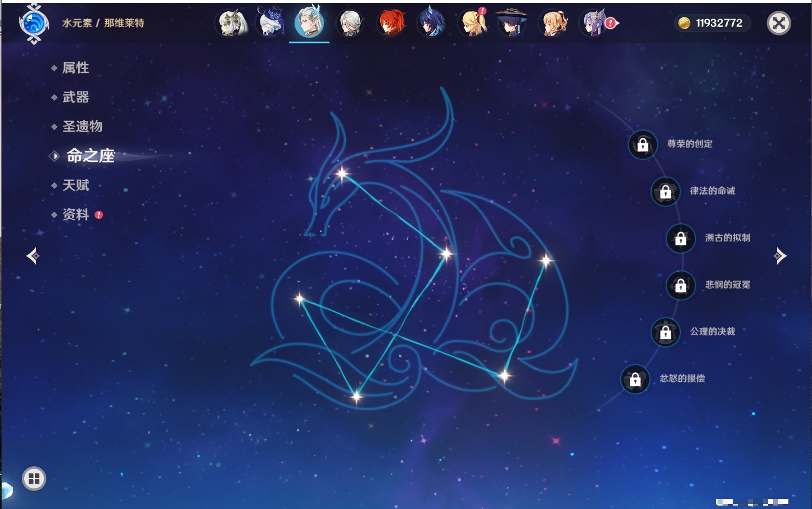
Task: Go to previous character with left arrow
Action: [x=33, y=256]
